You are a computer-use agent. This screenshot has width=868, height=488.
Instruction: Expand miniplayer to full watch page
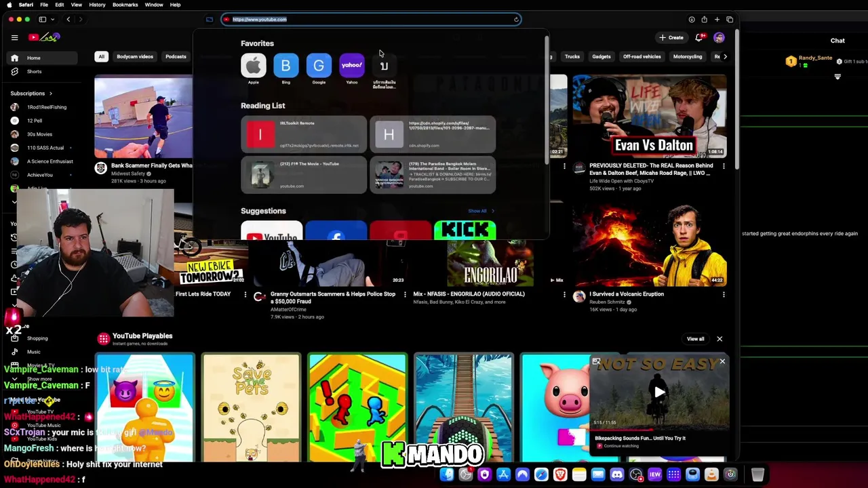(x=596, y=362)
